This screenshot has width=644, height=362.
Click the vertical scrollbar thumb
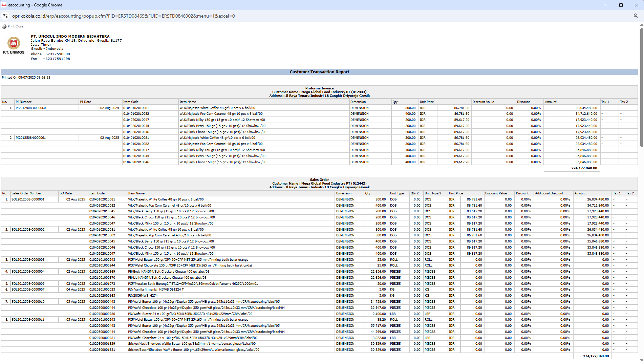[641, 88]
